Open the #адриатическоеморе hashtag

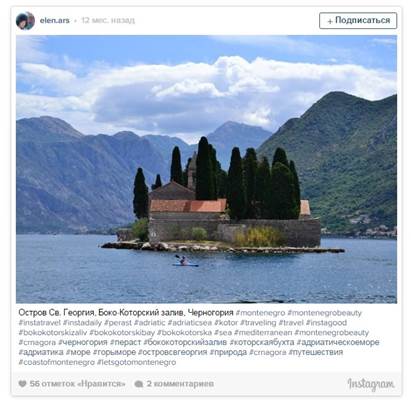338,342
